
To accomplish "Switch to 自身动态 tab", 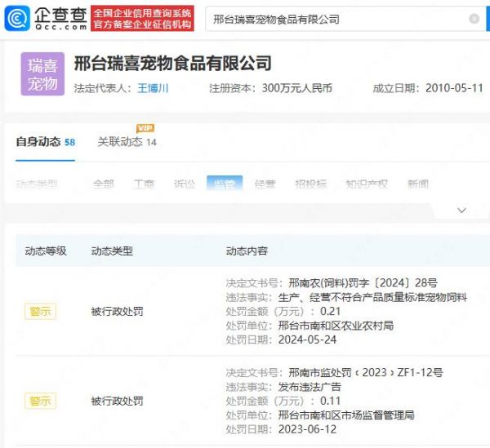I will click(45, 142).
